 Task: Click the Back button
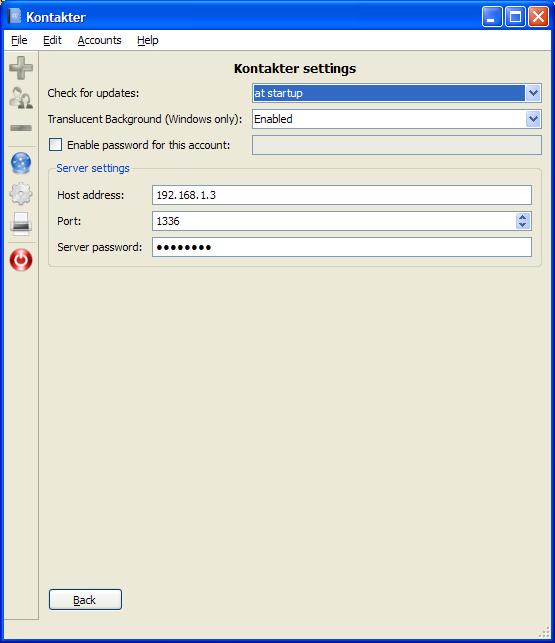[x=85, y=600]
